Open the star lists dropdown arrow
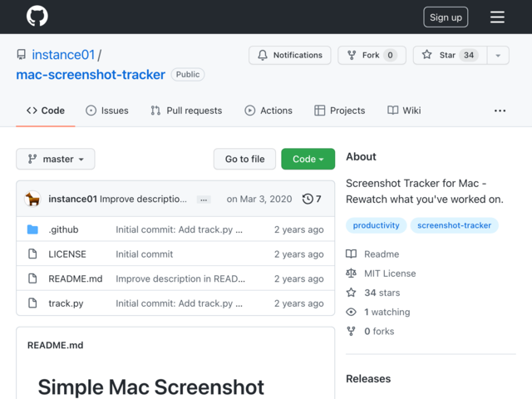Viewport: 532px width, 399px height. point(498,55)
